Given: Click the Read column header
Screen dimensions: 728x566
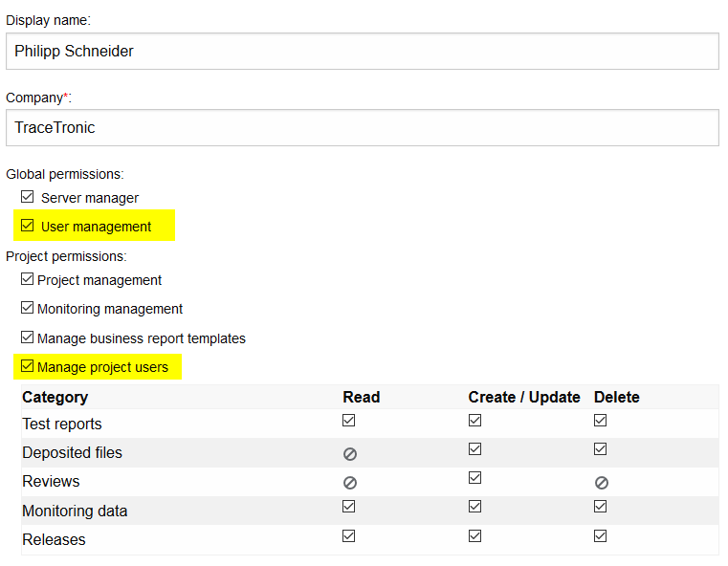Looking at the screenshot, I should click(362, 397).
